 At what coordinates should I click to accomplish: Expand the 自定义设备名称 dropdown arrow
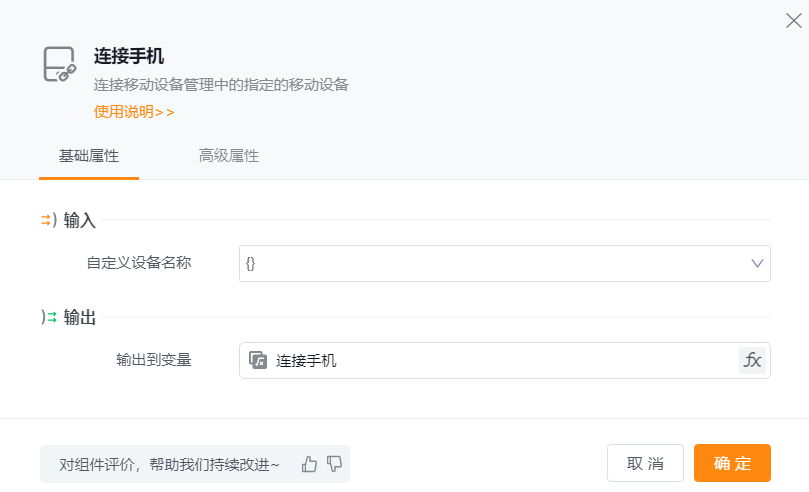(757, 263)
